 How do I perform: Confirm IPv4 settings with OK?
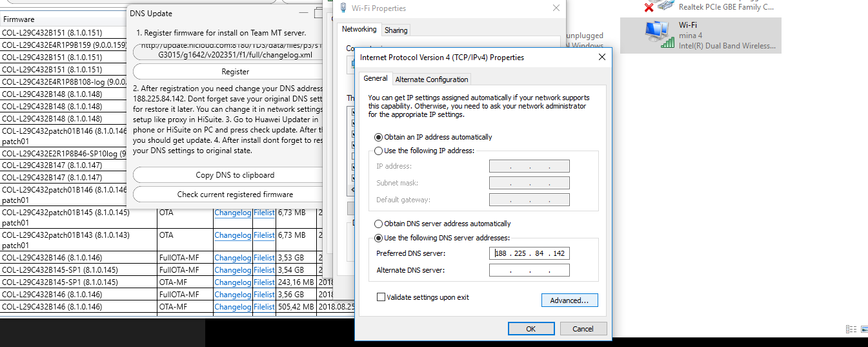pos(530,329)
